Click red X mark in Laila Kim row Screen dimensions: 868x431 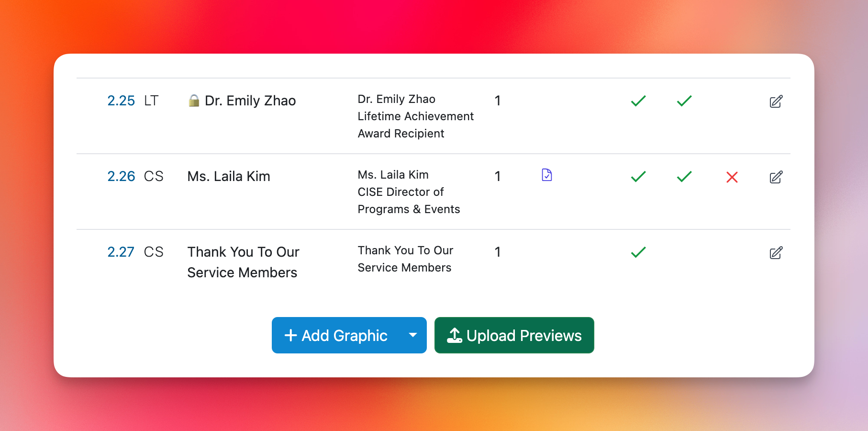[732, 177]
